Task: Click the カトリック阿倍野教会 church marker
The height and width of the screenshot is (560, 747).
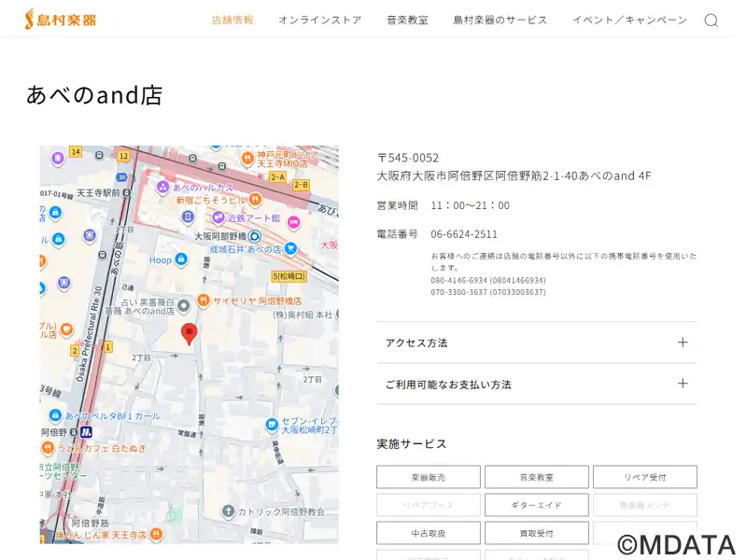Action: point(228,511)
